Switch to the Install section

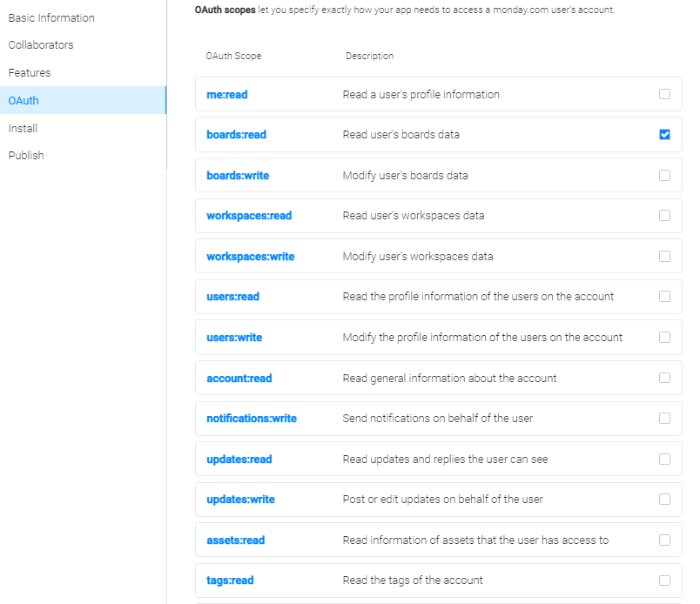tap(23, 129)
